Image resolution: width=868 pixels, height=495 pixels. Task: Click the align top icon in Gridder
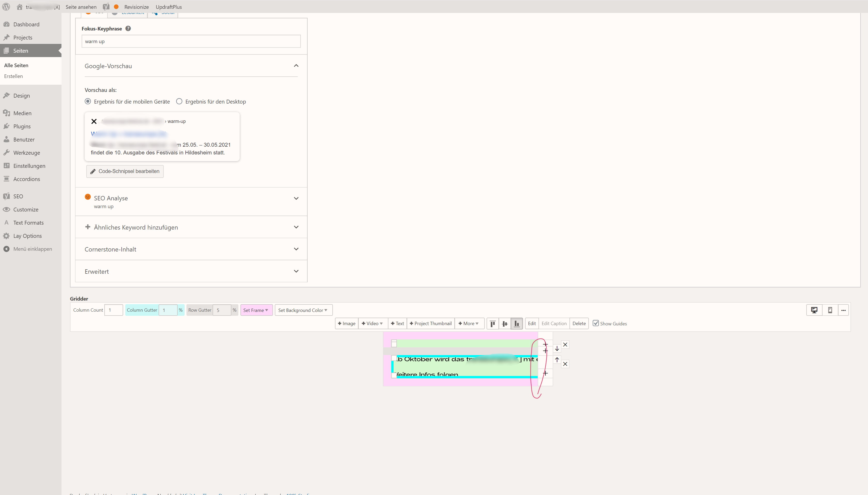click(493, 324)
